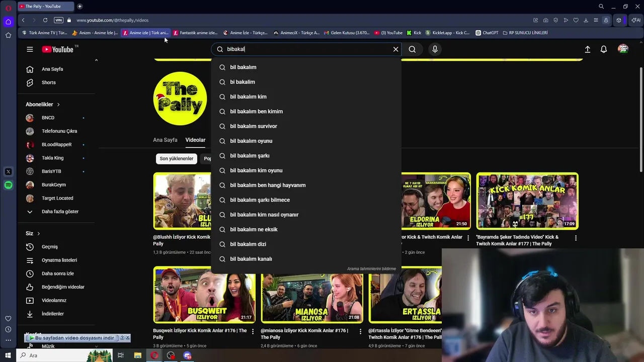The width and height of the screenshot is (644, 362).
Task: Open the Busqweit İzliyor video thumbnail
Action: 204,295
